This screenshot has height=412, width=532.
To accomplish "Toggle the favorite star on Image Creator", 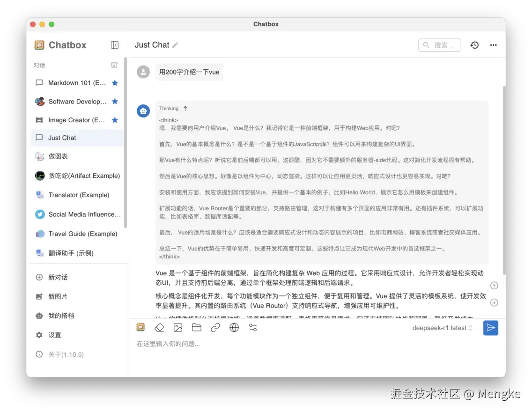I will point(115,120).
